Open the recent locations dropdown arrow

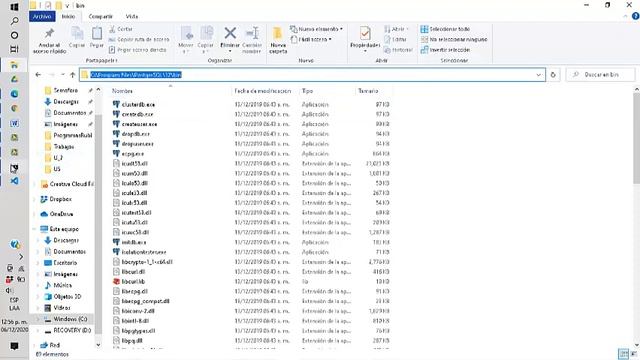(62, 75)
